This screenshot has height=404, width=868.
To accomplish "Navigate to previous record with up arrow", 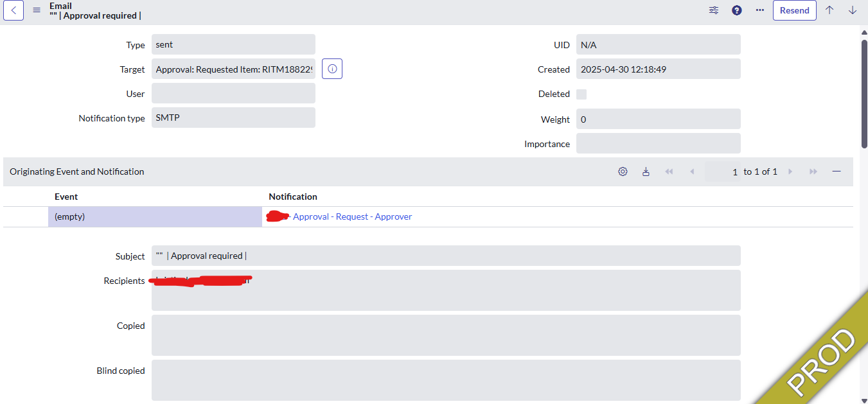I will [x=829, y=10].
